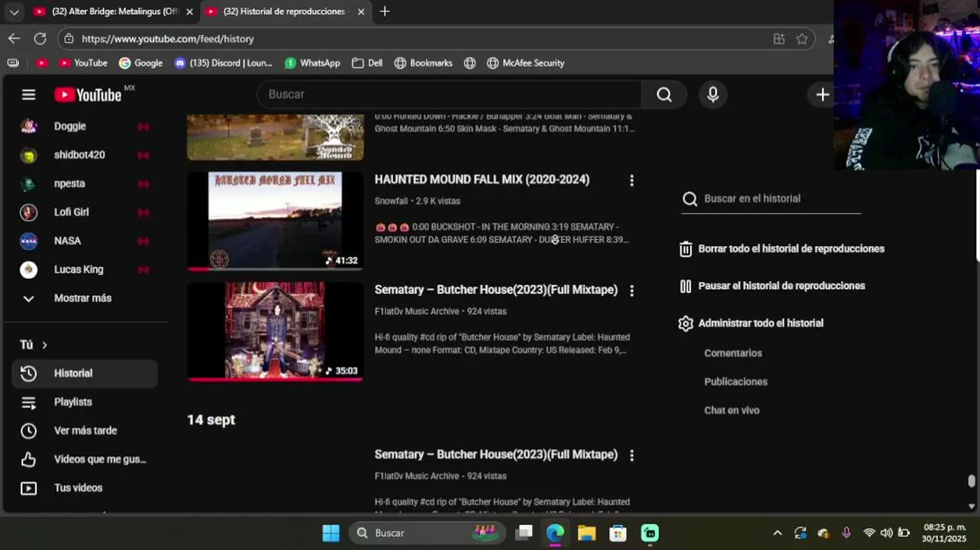Open options for Butcher House under 14 sept
Screen dimensions: 980x550
coord(631,455)
